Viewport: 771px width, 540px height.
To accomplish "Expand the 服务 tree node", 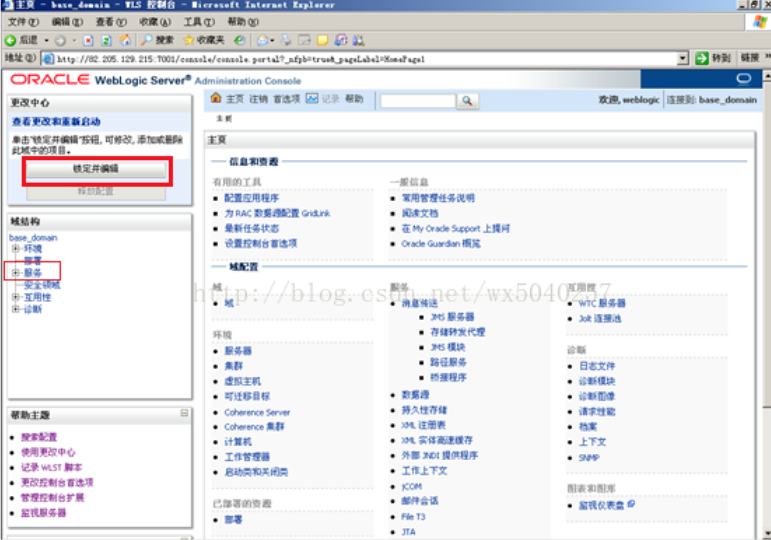I will [x=15, y=273].
